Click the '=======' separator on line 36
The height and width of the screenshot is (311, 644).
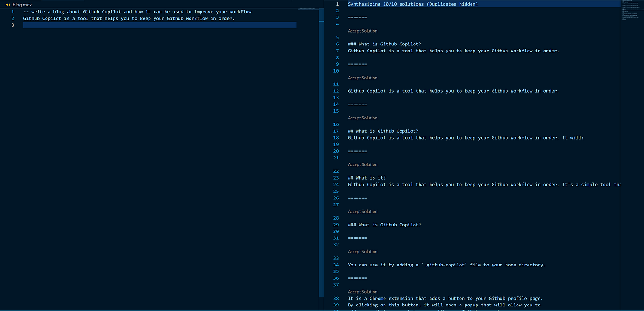coord(357,278)
